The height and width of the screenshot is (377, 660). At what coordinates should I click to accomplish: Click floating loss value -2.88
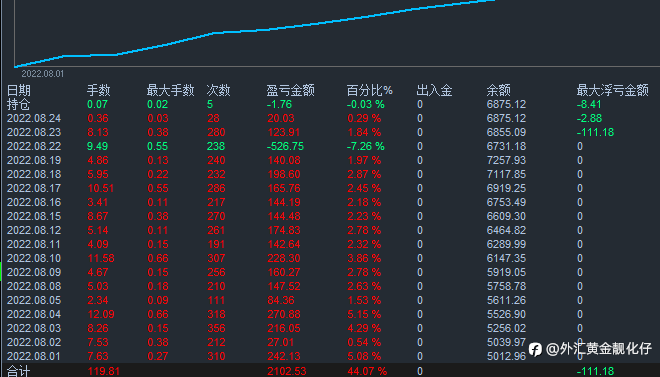[x=589, y=118]
